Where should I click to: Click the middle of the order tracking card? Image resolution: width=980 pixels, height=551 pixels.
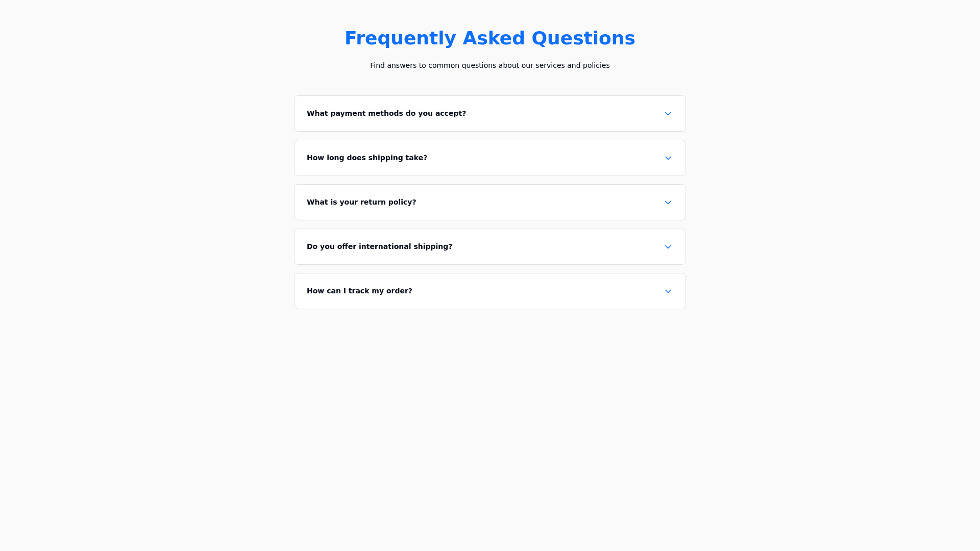(490, 291)
